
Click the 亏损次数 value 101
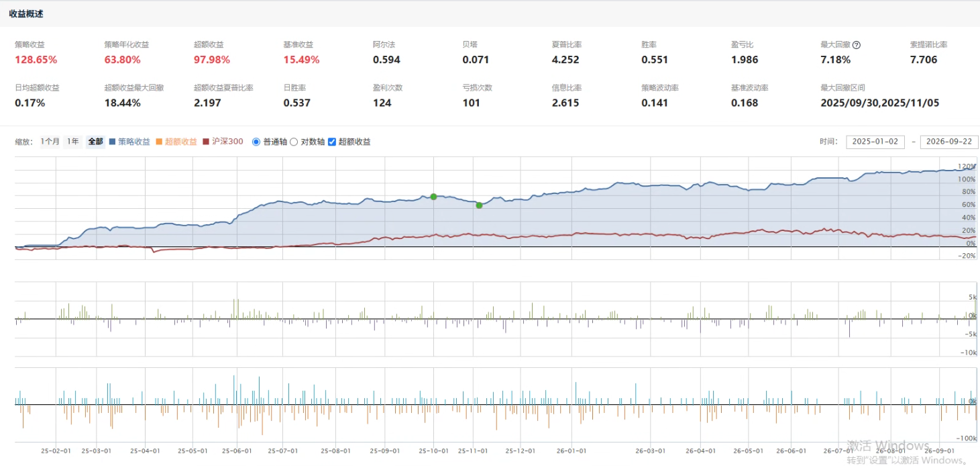click(472, 103)
